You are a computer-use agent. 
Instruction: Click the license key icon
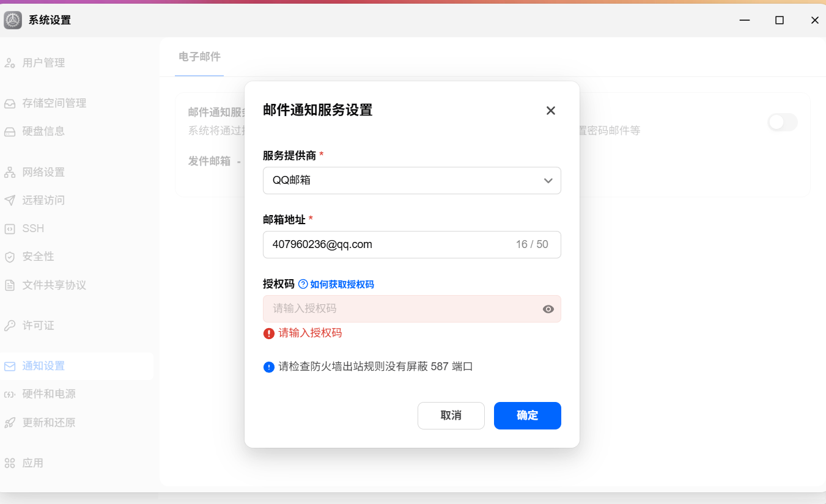point(10,326)
